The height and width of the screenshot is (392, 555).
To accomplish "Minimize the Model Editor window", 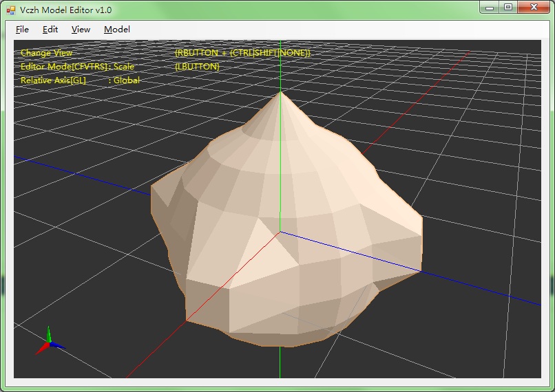I will [x=490, y=8].
